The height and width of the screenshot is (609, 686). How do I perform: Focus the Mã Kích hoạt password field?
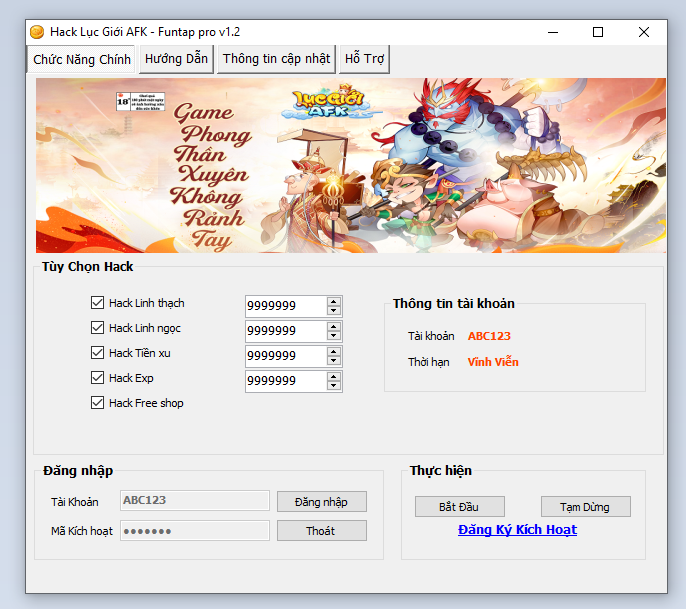tap(195, 531)
